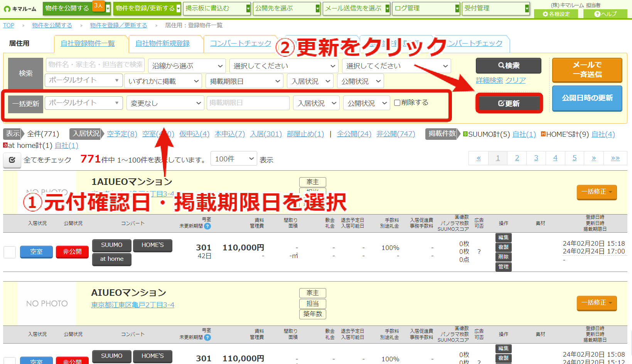The image size is (632, 364).
Task: Click メールで一斉送信 orange button
Action: (587, 70)
